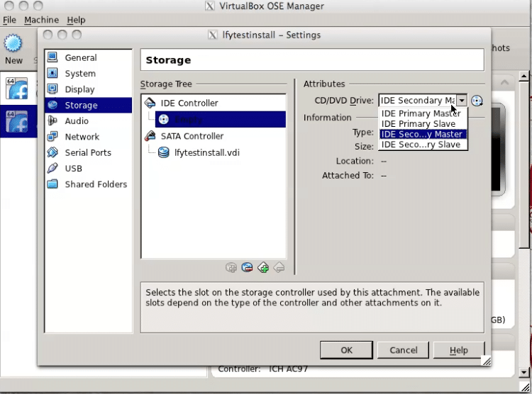Viewport: 532px width, 394px height.
Task: Click the disc icon beside CD/DVD Drive dropdown
Action: (x=477, y=101)
